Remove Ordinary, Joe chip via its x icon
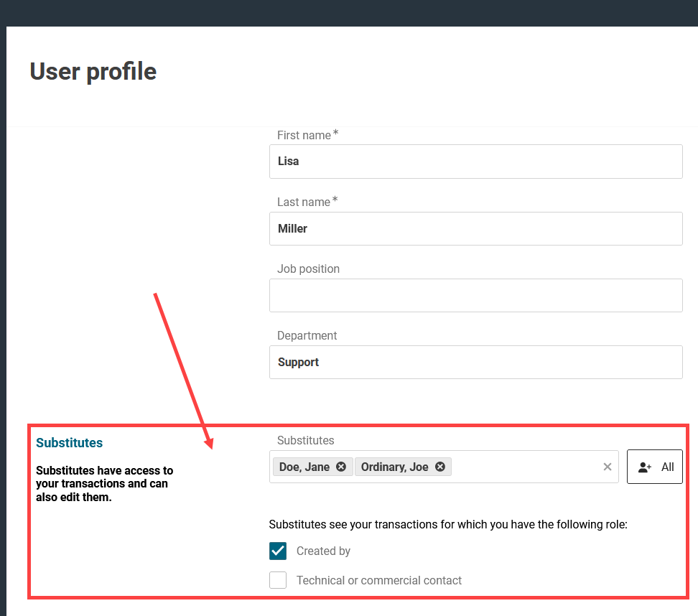The image size is (698, 616). click(x=440, y=467)
